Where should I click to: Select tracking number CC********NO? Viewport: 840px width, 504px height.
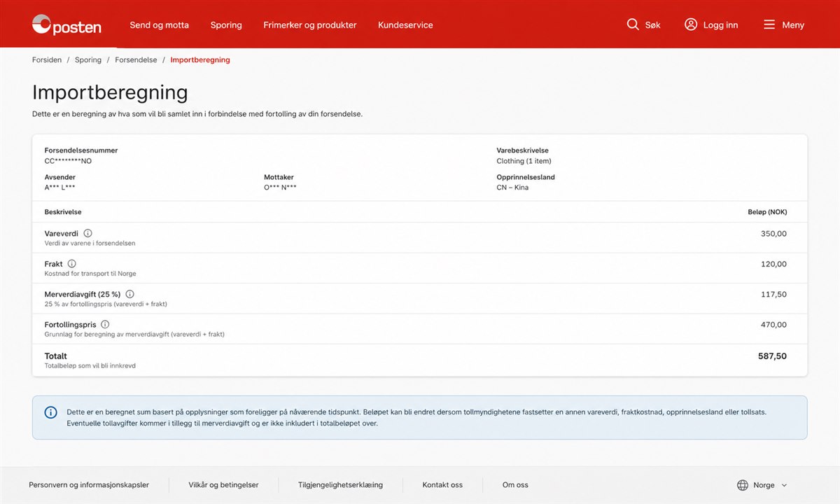click(x=68, y=161)
